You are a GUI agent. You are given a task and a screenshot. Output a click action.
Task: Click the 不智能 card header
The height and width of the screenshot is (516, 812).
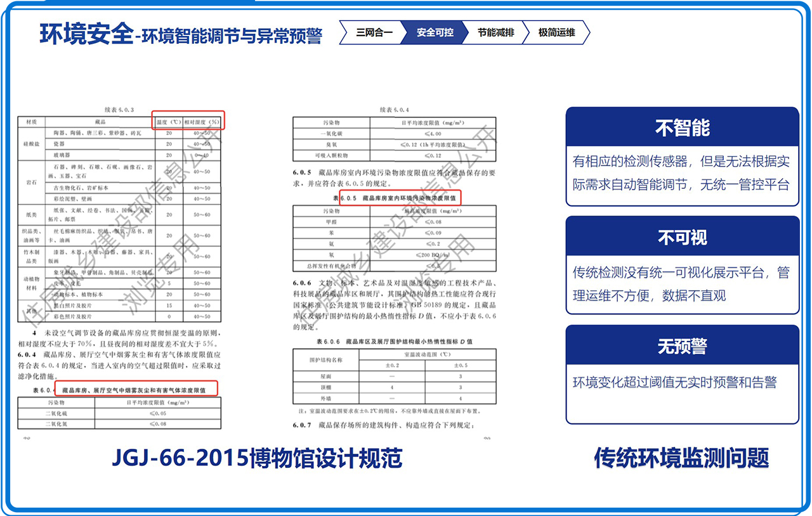[682, 127]
